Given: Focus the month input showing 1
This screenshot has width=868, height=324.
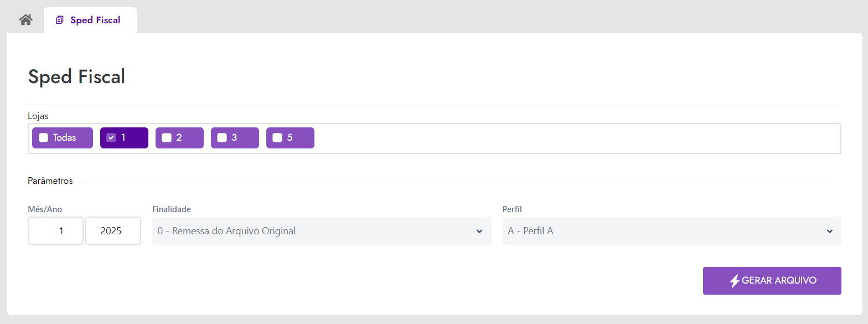Looking at the screenshot, I should [56, 231].
